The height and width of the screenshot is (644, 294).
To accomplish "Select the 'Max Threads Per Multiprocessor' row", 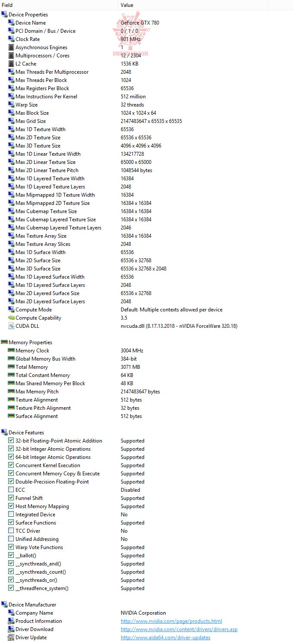I will point(147,72).
